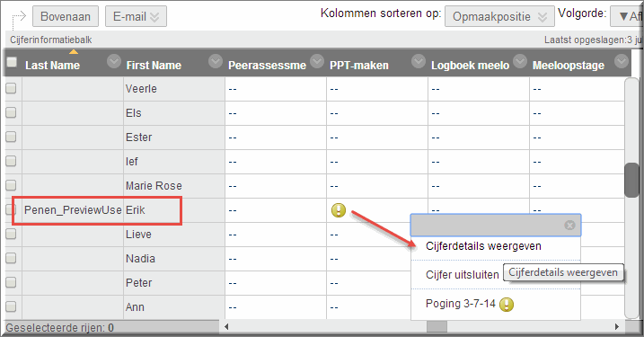Click the first name Erik

(x=136, y=210)
